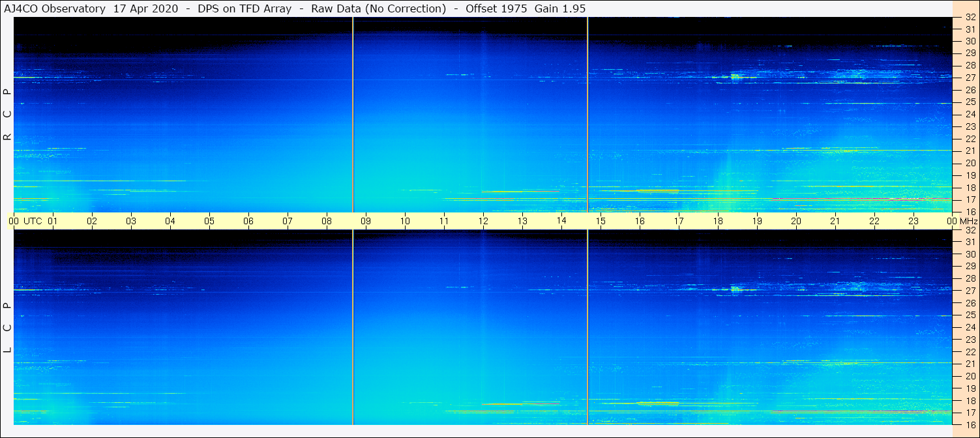Click the Raw Data (No Correction) header text

[x=379, y=8]
